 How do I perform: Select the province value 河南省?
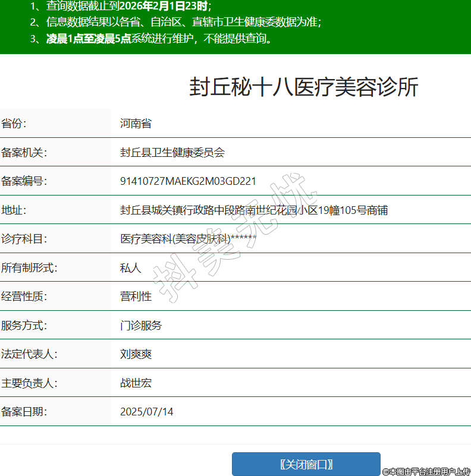136,124
